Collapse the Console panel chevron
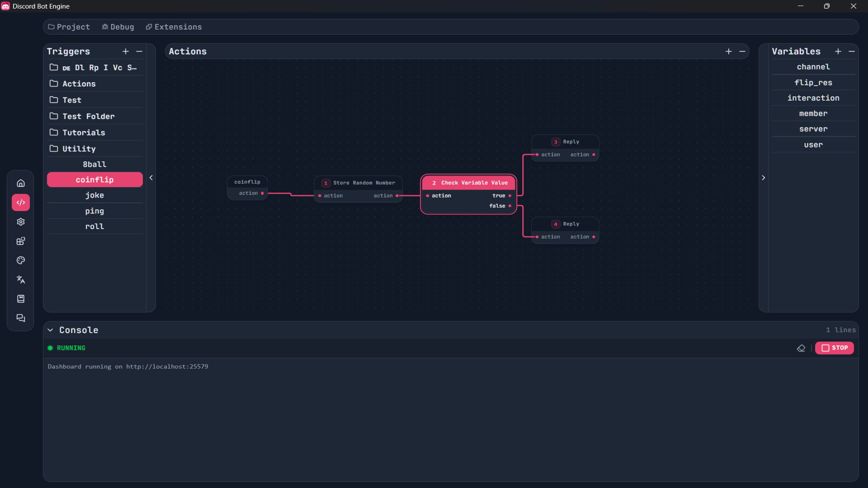 [50, 330]
